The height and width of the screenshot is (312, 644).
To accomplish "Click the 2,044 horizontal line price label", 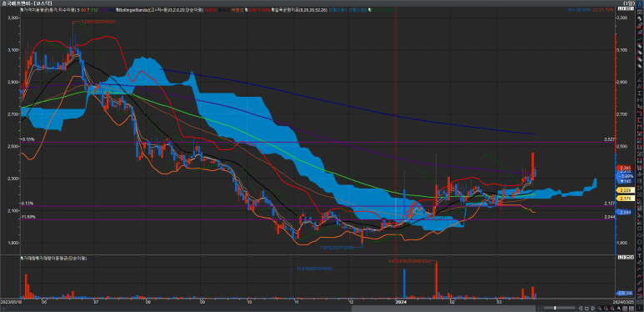I will click(609, 217).
